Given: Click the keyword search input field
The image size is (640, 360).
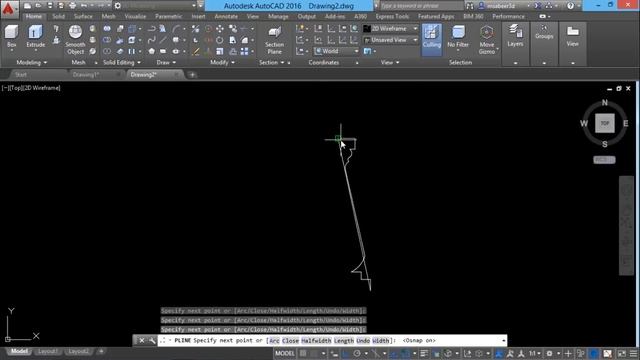Looking at the screenshot, I should click(421, 6).
